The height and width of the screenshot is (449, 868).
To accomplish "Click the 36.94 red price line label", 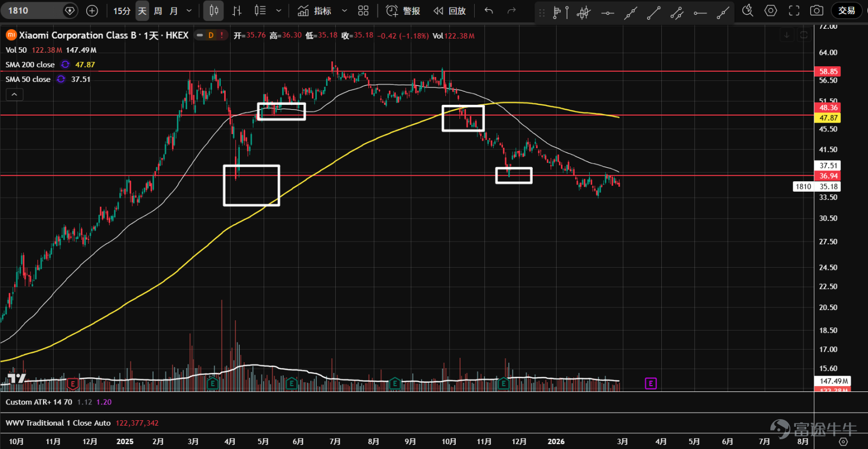I will tap(828, 176).
